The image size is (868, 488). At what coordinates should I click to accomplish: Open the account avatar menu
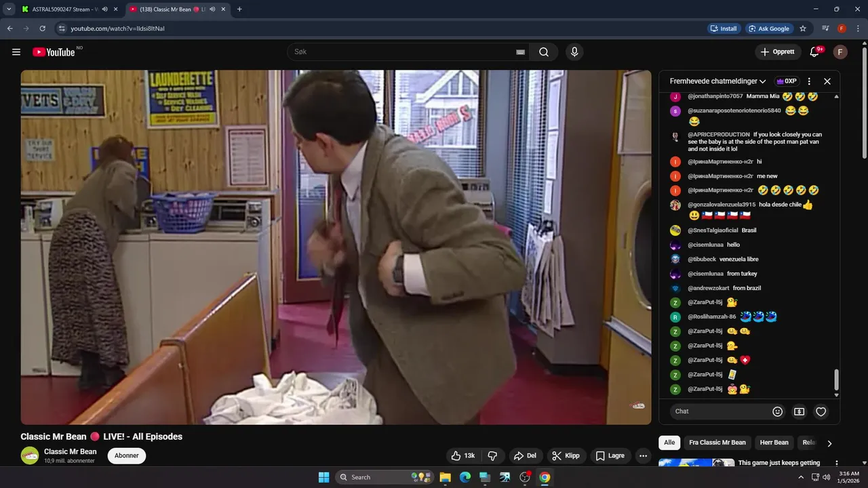(x=840, y=52)
